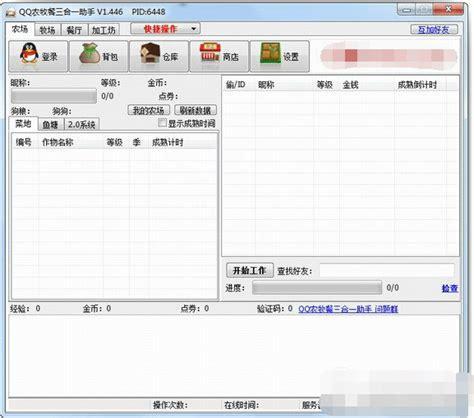
Task: Click the 我的农场 button
Action: 149,110
